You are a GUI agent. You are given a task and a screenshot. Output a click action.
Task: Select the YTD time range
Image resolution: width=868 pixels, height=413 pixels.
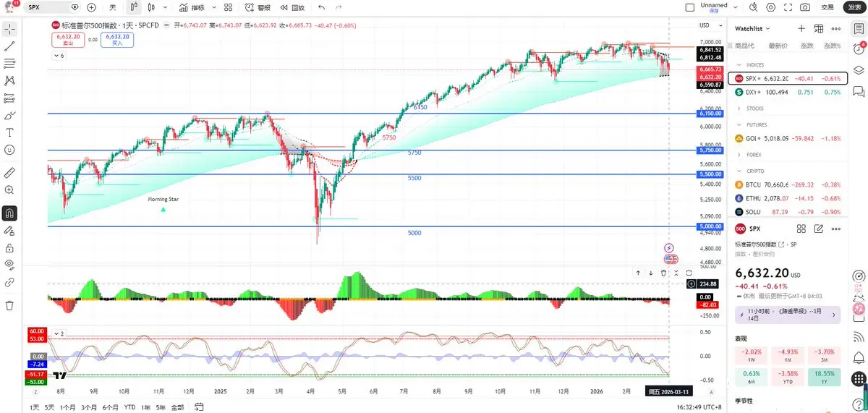pyautogui.click(x=129, y=407)
